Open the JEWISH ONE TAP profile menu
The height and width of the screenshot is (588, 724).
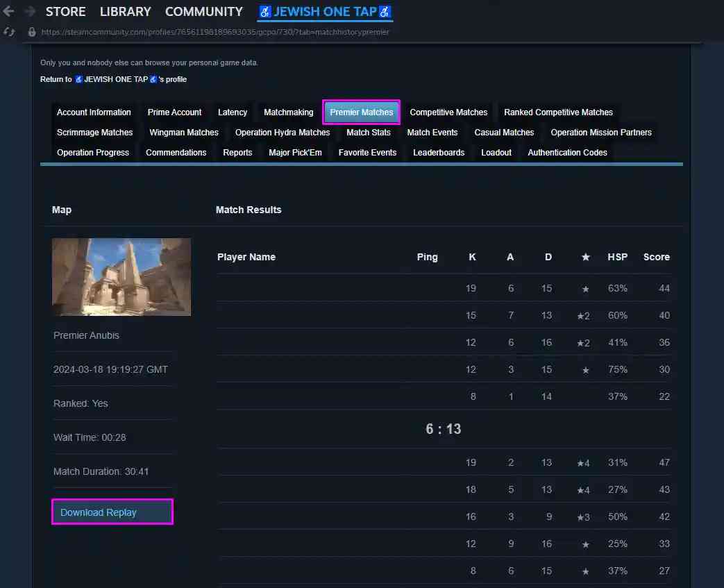tap(325, 12)
